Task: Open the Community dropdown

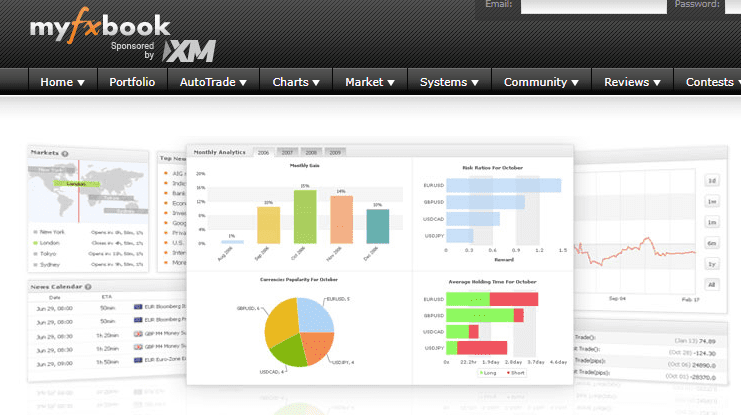Action: tap(541, 82)
